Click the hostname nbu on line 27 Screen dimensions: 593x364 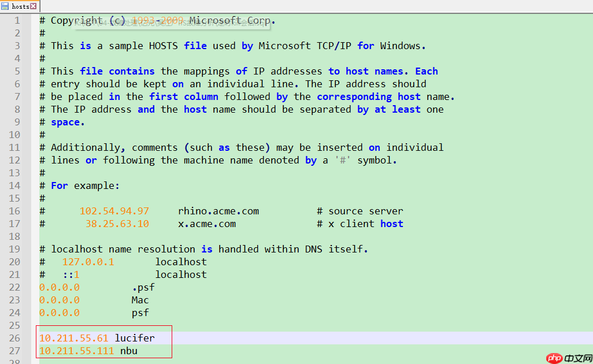pyautogui.click(x=128, y=351)
